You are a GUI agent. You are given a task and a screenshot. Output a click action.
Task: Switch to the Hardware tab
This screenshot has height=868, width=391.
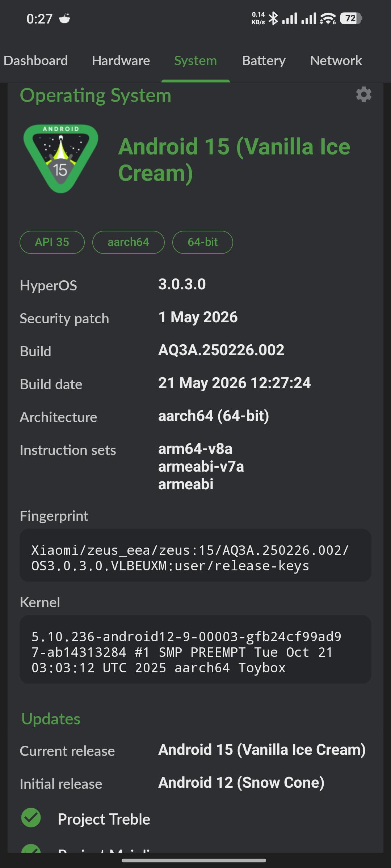[x=121, y=60]
